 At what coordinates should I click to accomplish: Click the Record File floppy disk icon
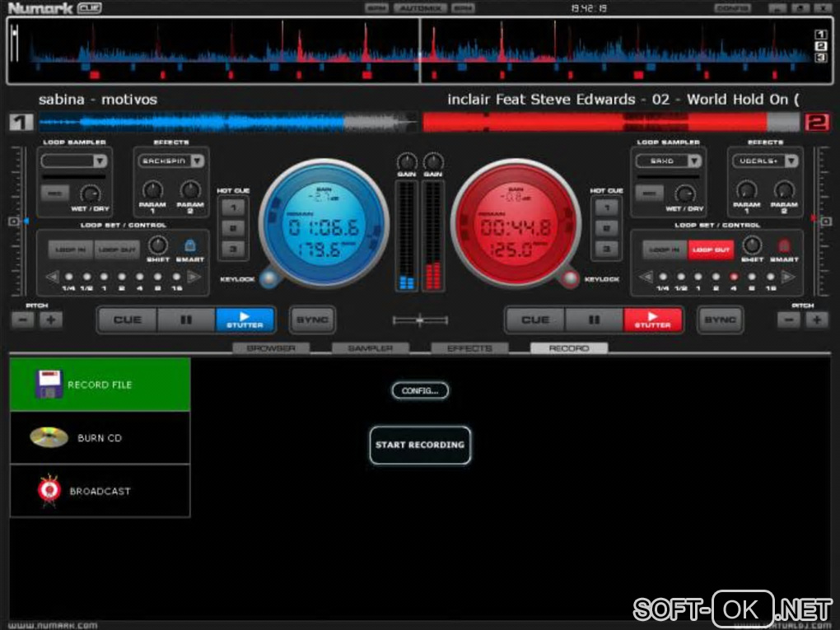coord(49,384)
